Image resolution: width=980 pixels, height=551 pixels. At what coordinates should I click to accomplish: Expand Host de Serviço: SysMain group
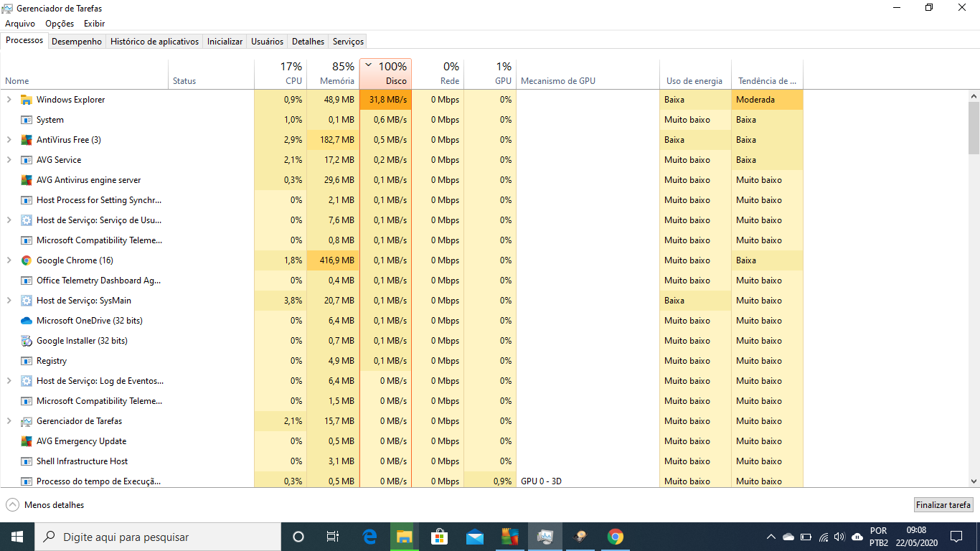9,301
